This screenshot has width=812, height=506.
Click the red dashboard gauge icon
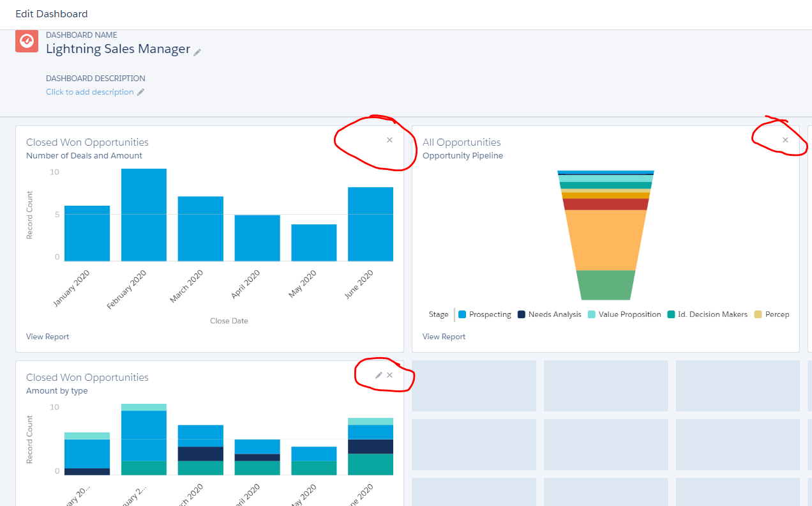27,41
